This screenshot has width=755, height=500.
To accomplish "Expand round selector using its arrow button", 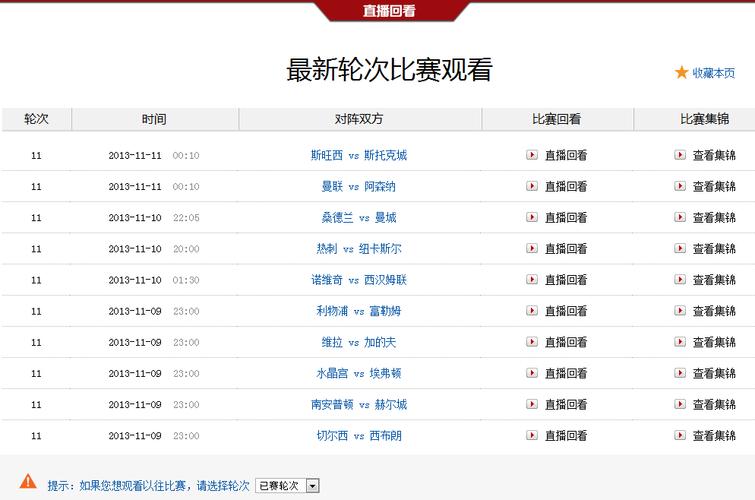I will (x=313, y=486).
